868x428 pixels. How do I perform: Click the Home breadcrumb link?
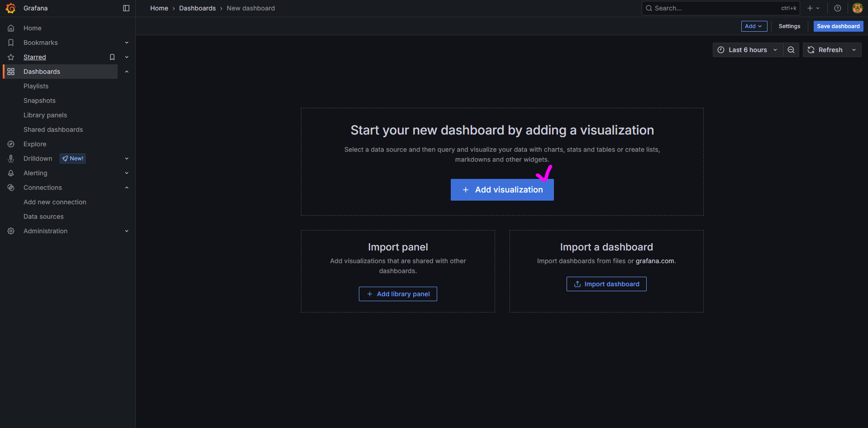[x=159, y=8]
